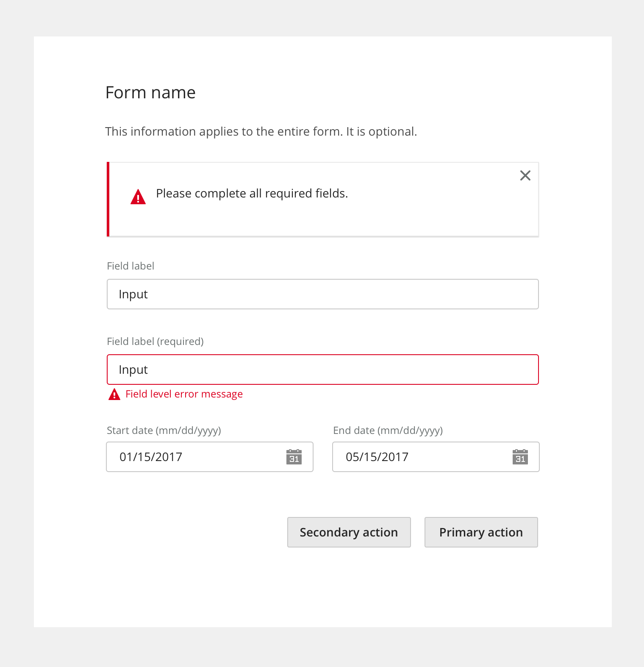Viewport: 644px width, 667px height.
Task: Click the 'End date (mm/dd/yyyy)' label
Action: (x=388, y=431)
